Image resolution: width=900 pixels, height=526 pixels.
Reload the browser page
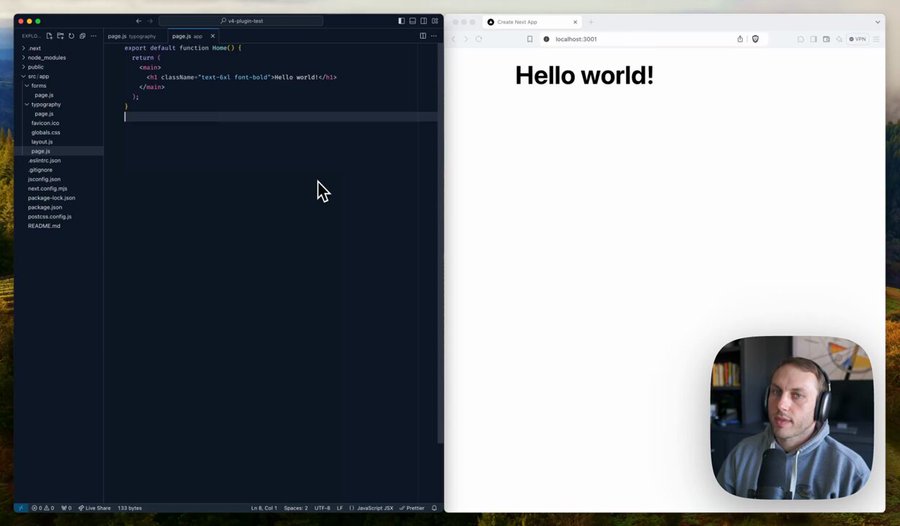tap(479, 39)
